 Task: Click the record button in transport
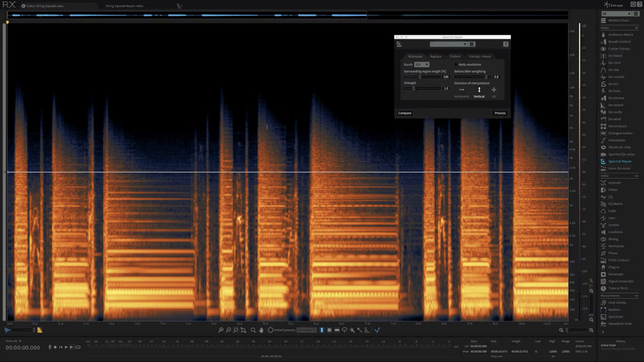click(x=55, y=347)
